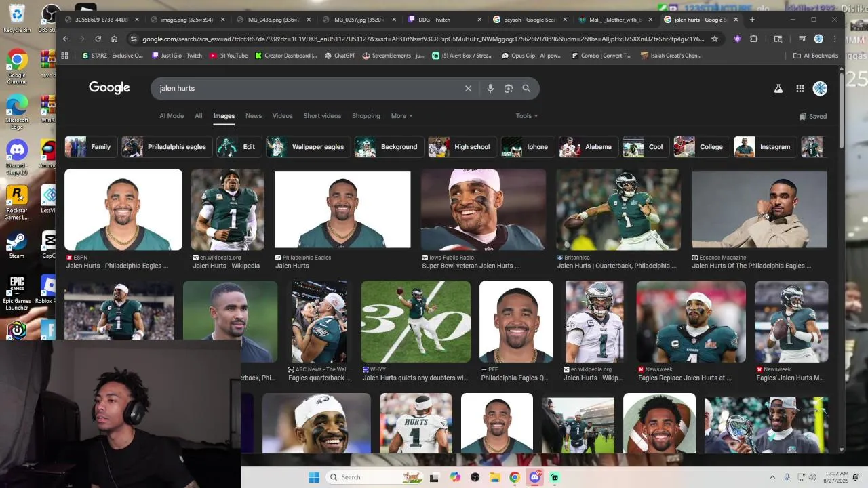Switch to Short videos tab
The width and height of the screenshot is (868, 488).
(x=322, y=116)
